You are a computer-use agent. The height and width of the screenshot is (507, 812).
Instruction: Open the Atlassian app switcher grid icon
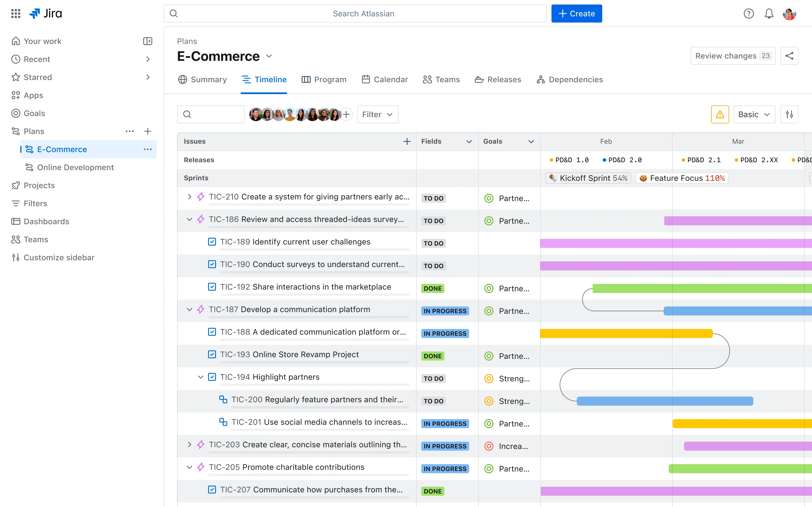click(x=16, y=14)
